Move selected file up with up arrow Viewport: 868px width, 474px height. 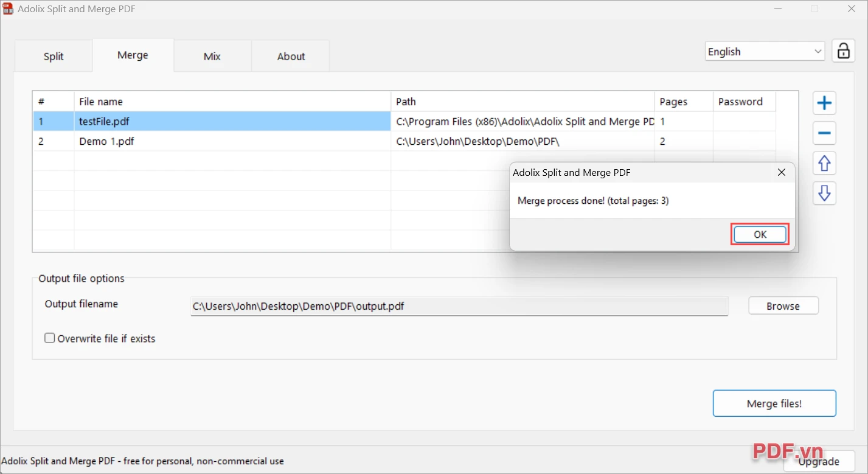[824, 163]
